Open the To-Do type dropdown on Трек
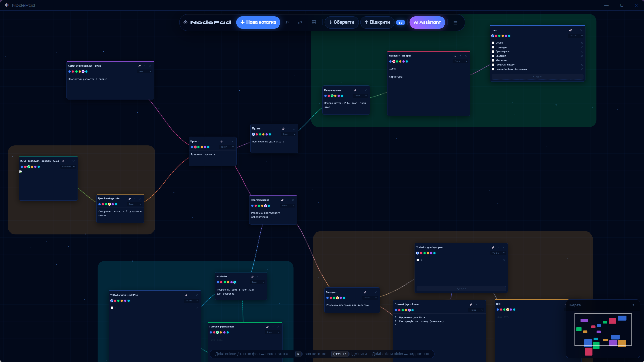 coord(576,36)
